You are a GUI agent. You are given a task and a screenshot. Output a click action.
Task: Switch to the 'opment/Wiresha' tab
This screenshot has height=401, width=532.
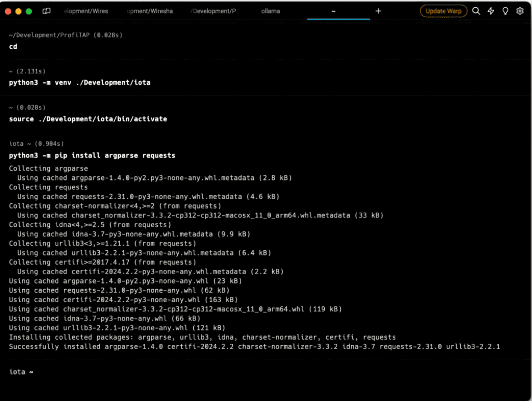[x=150, y=11]
